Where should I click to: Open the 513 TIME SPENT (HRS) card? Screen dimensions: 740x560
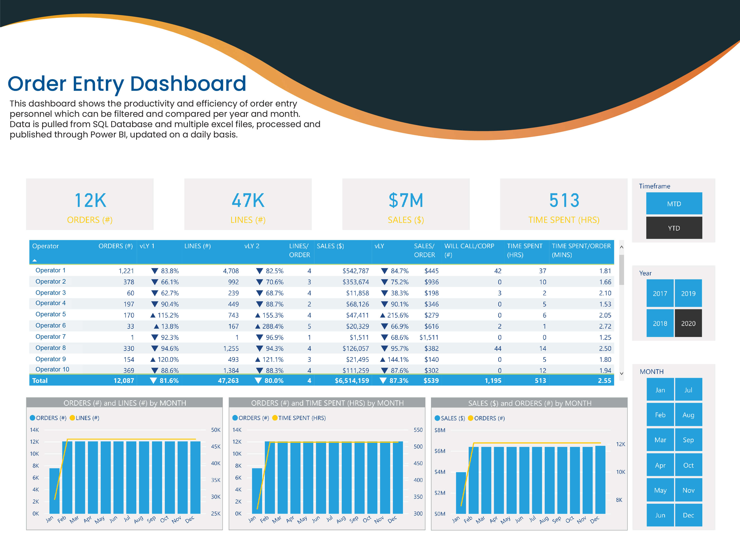pyautogui.click(x=564, y=204)
